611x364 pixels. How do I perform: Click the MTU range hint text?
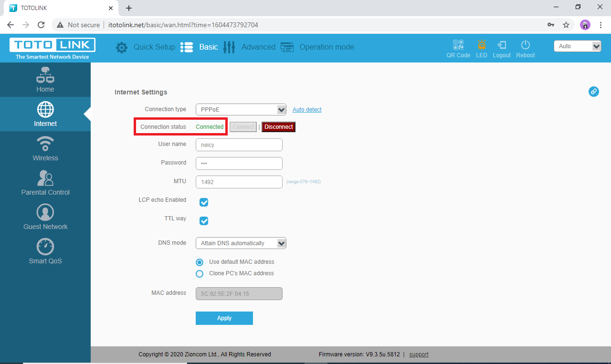(304, 182)
